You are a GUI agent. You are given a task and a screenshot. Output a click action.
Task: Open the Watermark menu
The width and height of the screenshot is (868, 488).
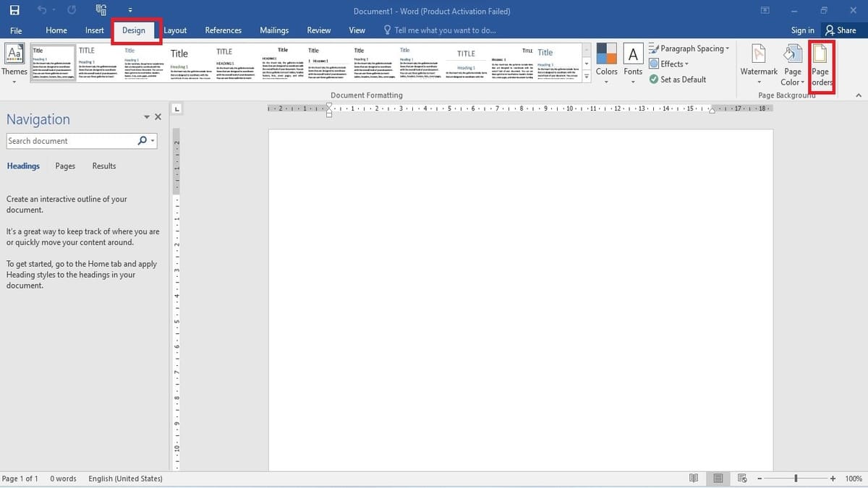[x=759, y=64]
